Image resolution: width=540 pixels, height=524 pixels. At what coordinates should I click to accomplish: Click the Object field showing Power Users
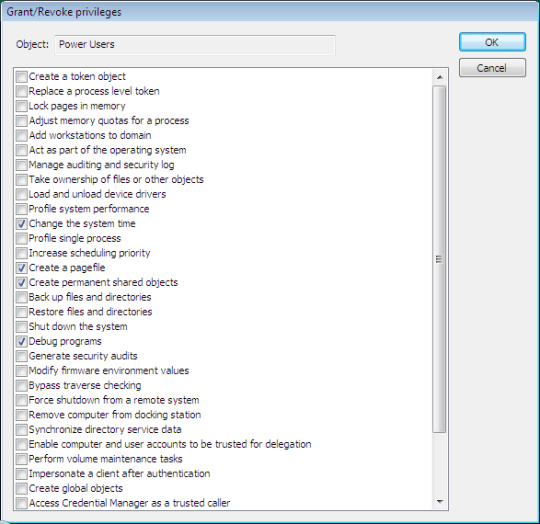(x=195, y=45)
